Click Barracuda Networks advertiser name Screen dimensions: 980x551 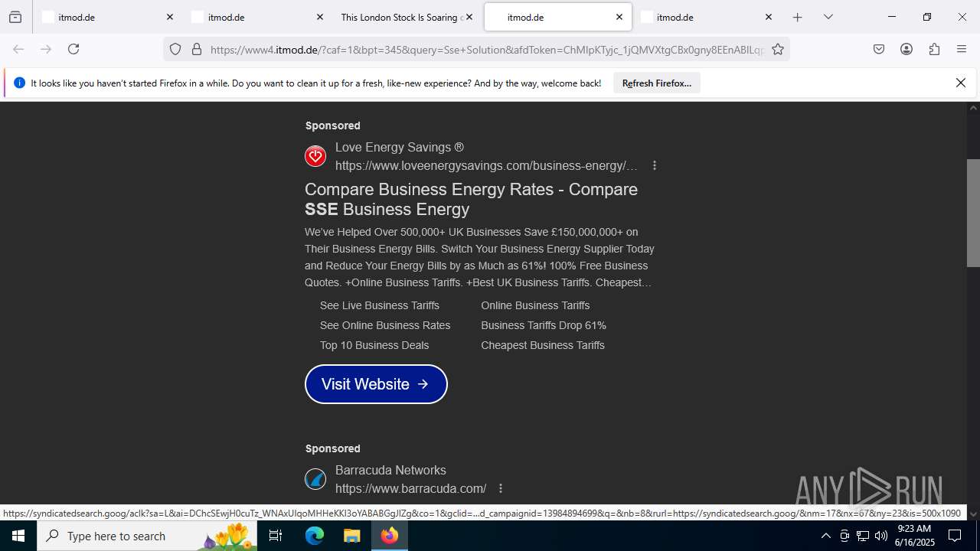[x=390, y=470]
